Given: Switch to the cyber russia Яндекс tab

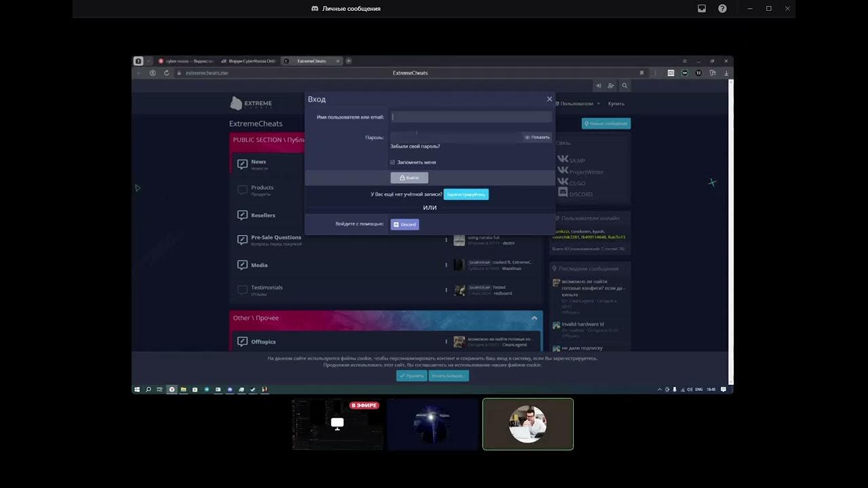Looking at the screenshot, I should click(186, 61).
